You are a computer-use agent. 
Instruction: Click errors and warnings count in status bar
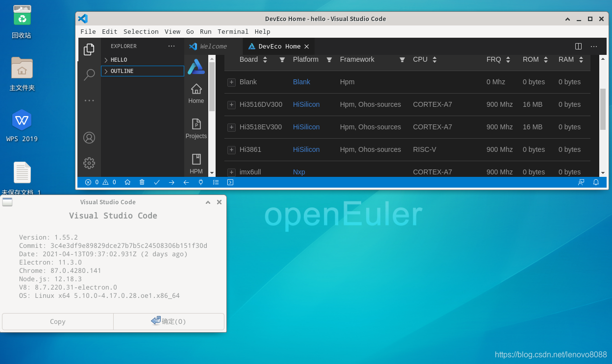[100, 182]
